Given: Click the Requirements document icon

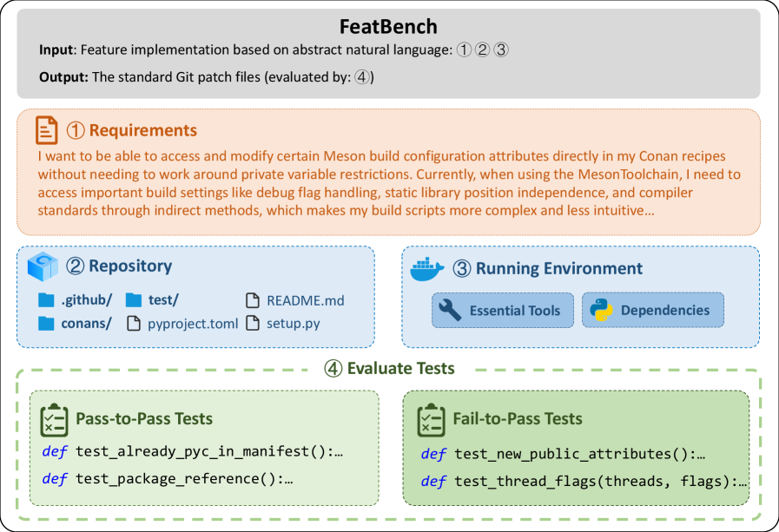Looking at the screenshot, I should (47, 130).
